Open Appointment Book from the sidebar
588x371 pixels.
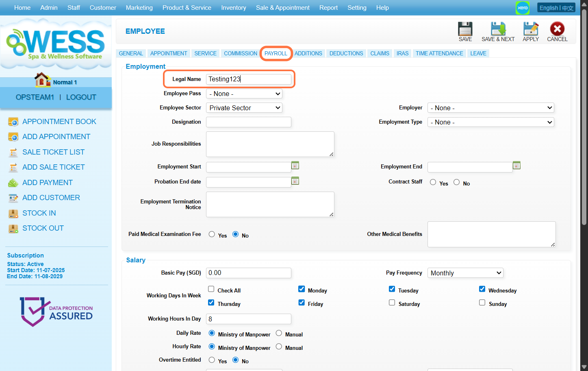[x=59, y=122]
